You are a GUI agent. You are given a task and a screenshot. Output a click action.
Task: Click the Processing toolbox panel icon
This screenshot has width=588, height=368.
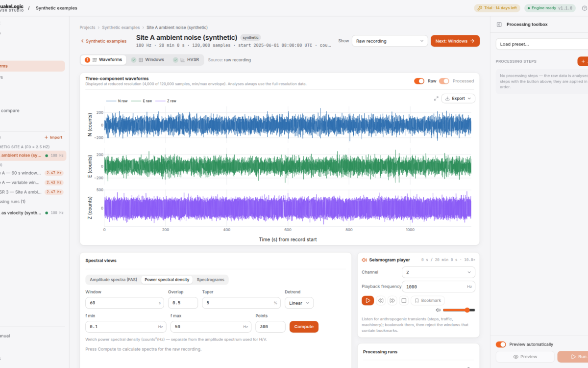(x=499, y=25)
